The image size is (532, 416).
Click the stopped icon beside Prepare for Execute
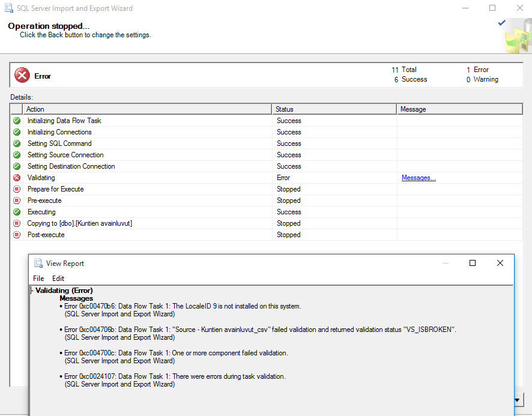[17, 188]
